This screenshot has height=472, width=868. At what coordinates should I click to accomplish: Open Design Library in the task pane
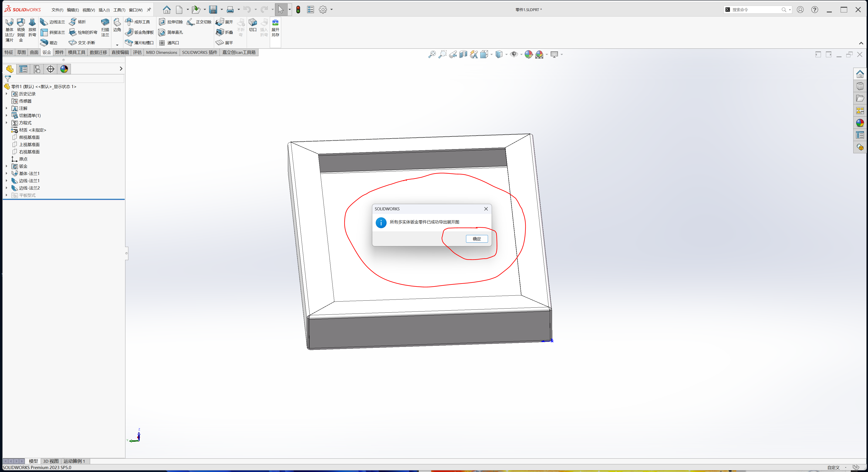point(860,86)
